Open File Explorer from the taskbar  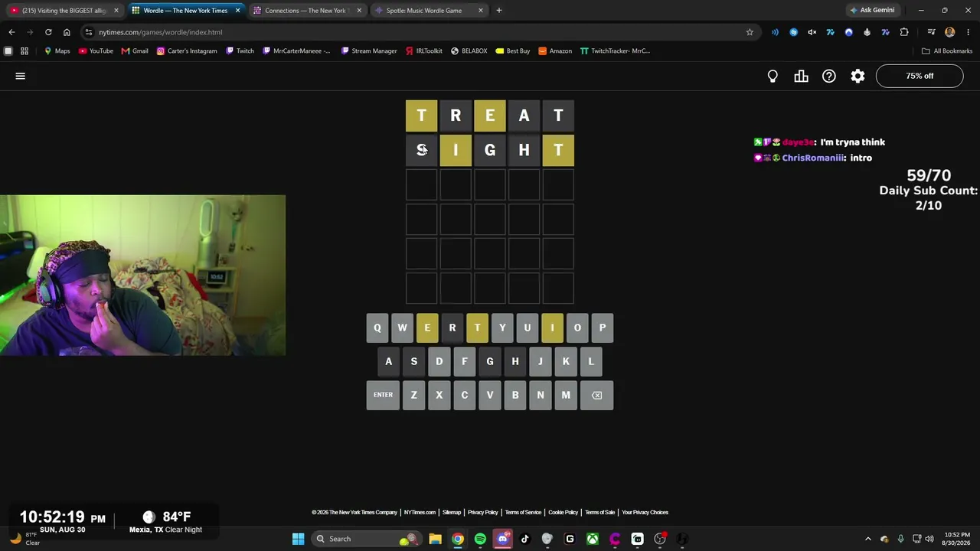coord(435,539)
